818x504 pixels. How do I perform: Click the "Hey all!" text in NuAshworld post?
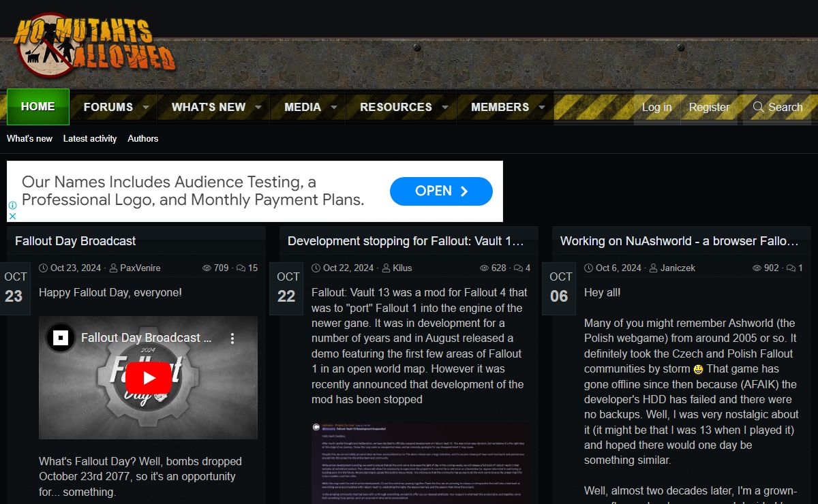coord(603,293)
